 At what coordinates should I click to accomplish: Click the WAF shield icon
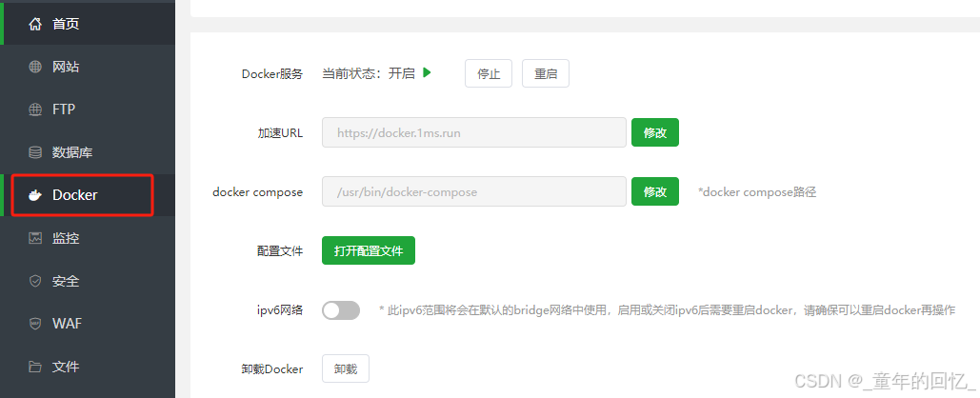click(35, 324)
